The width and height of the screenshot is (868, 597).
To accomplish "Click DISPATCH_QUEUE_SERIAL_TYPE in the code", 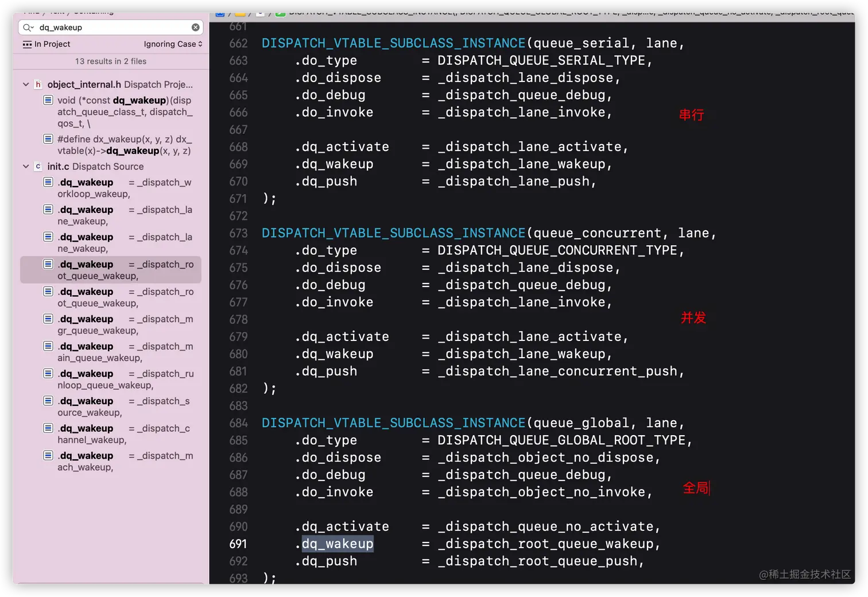I will click(541, 61).
